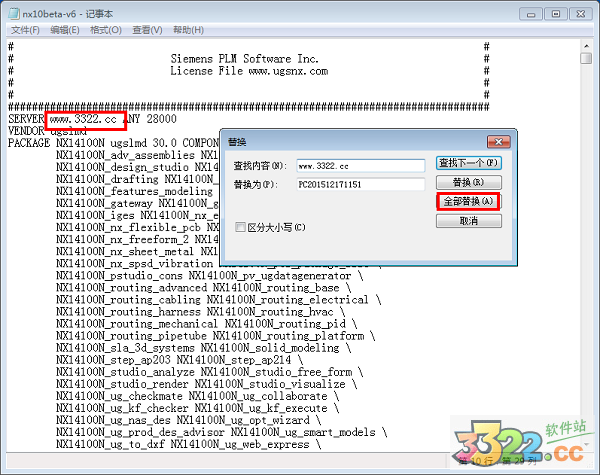Minimize the Notepad window
This screenshot has height=475, width=600.
coord(531,14)
